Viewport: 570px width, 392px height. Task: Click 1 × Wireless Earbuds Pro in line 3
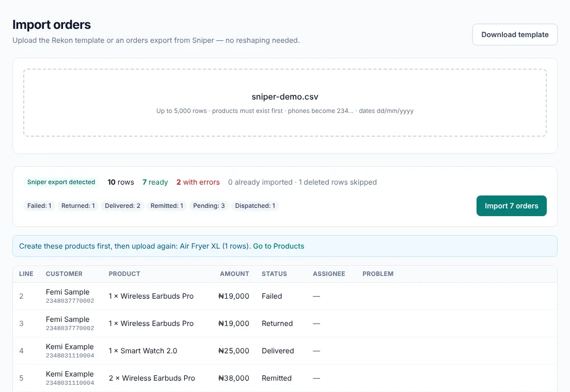coord(151,323)
